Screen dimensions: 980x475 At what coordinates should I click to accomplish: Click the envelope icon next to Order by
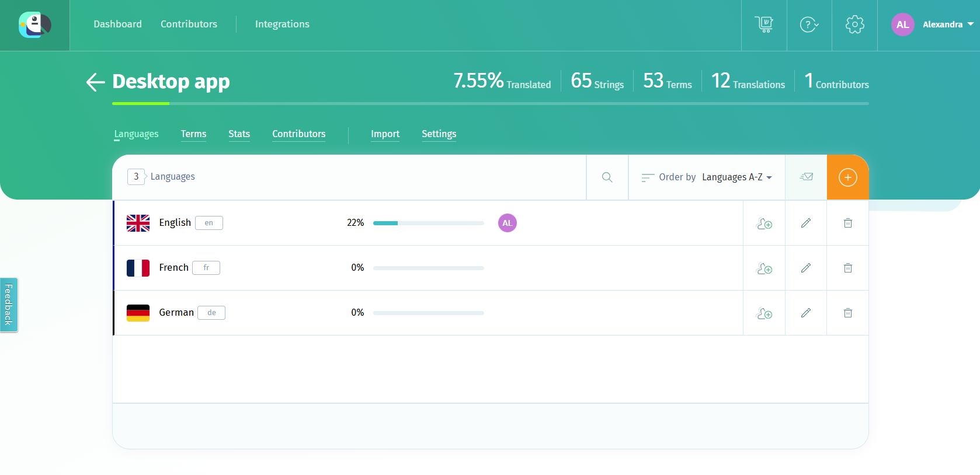(806, 177)
